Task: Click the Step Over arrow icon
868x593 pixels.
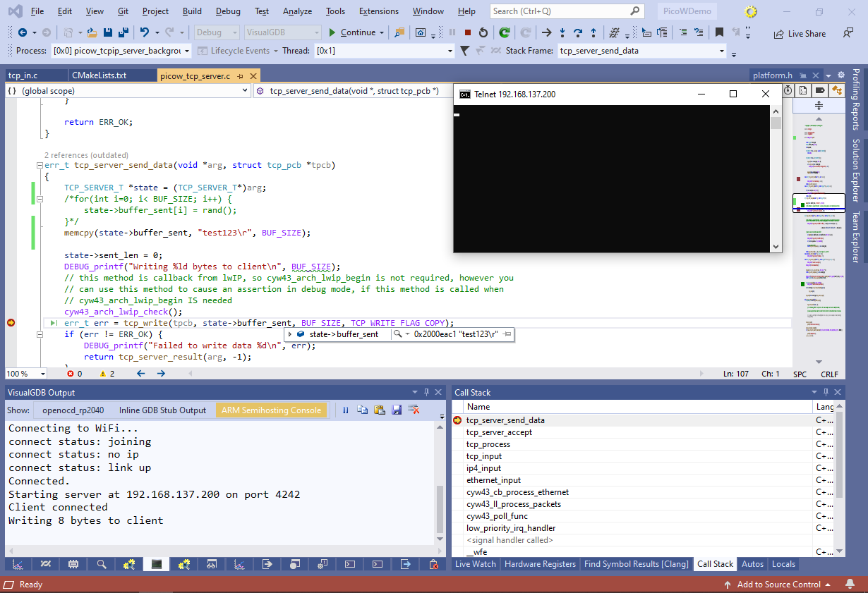Action: 578,32
